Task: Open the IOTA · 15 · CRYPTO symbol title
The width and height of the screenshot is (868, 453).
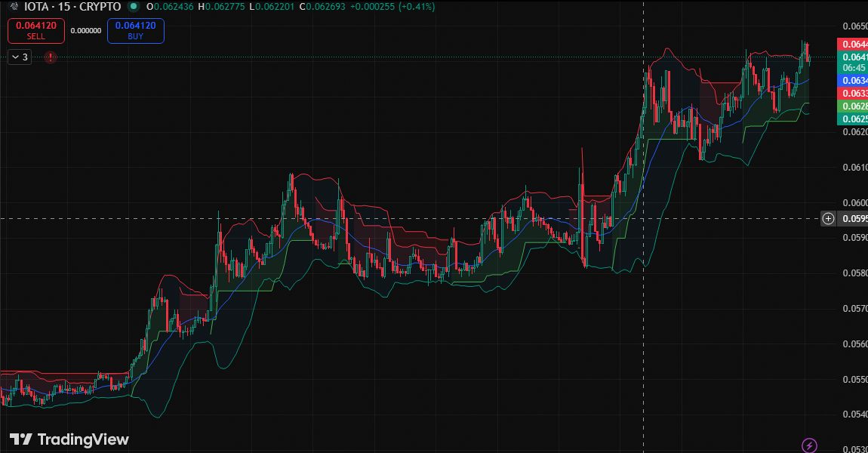Action: (72, 7)
